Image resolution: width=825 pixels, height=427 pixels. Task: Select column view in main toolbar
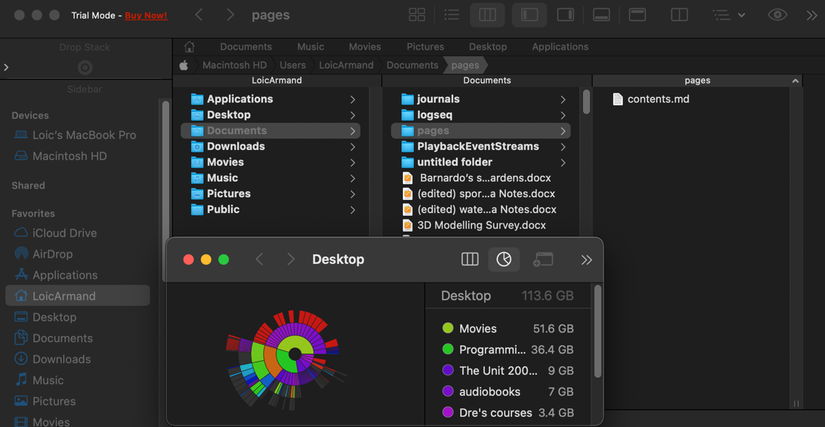[487, 15]
